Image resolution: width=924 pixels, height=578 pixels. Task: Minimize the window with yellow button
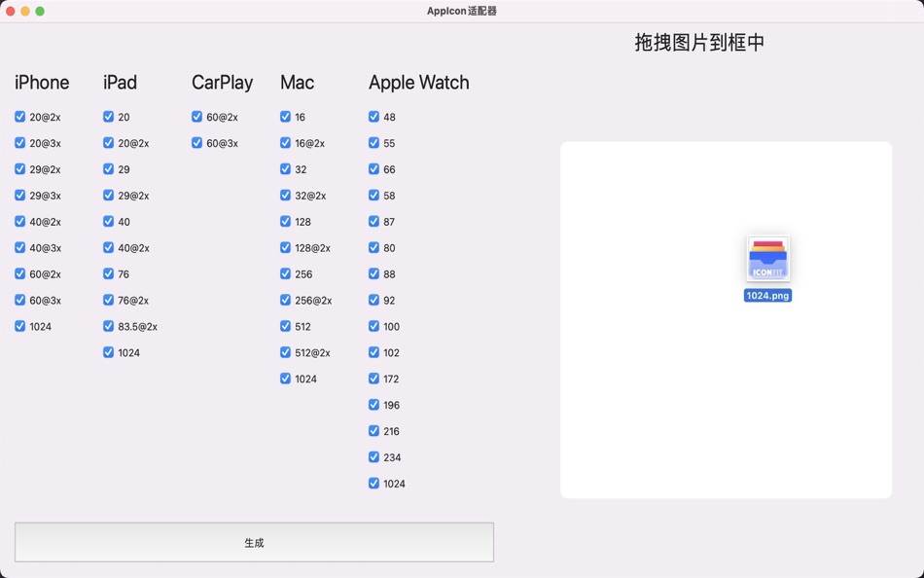(x=24, y=12)
